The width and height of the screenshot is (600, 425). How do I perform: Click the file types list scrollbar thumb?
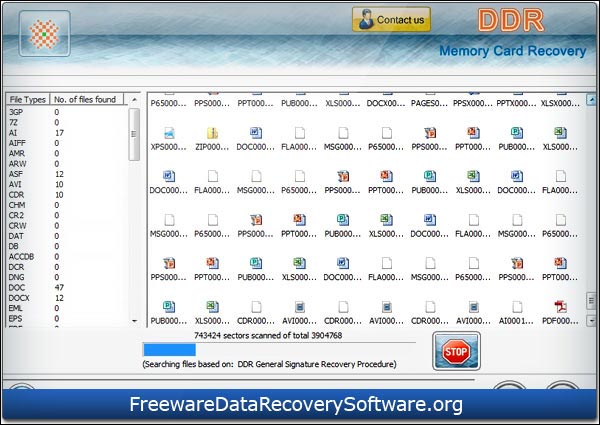tap(134, 134)
